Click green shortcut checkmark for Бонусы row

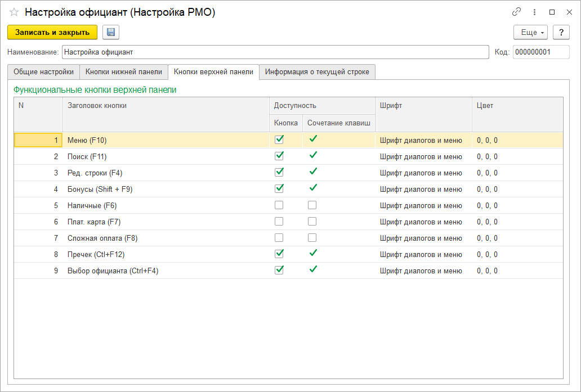313,188
